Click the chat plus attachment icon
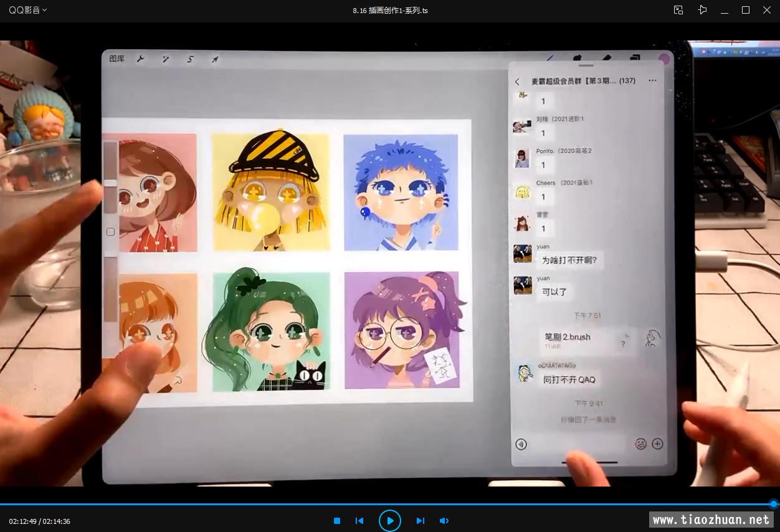 click(657, 444)
